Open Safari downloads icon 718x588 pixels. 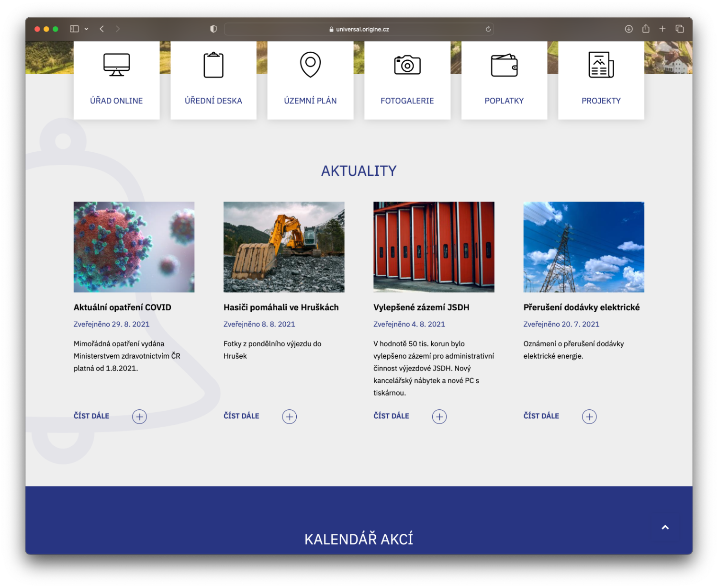[x=629, y=29]
